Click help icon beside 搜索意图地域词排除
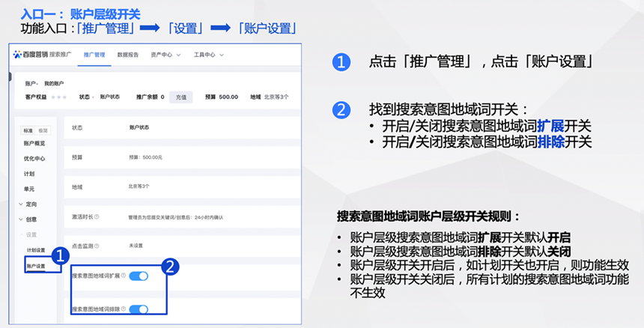644x328 pixels. (123, 309)
